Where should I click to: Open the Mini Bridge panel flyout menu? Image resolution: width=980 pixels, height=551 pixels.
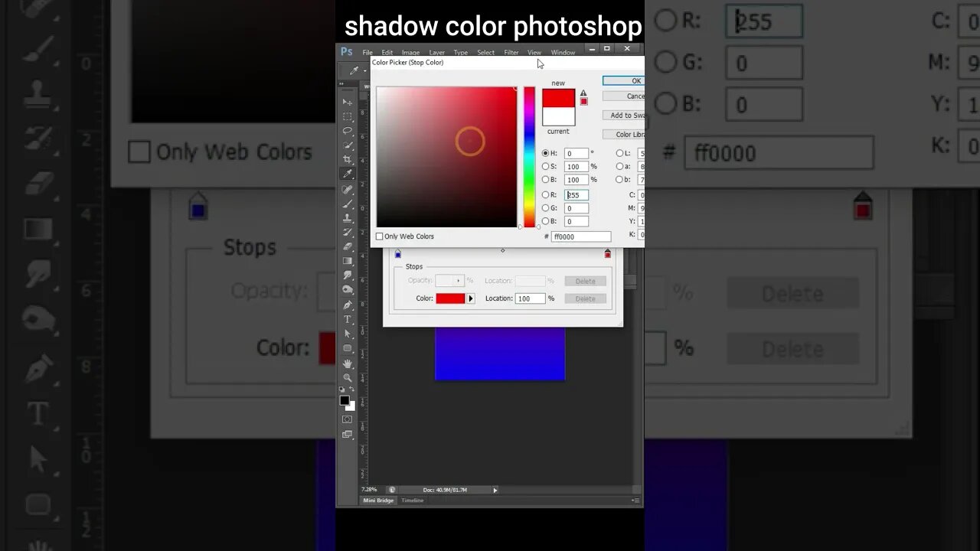coord(635,500)
